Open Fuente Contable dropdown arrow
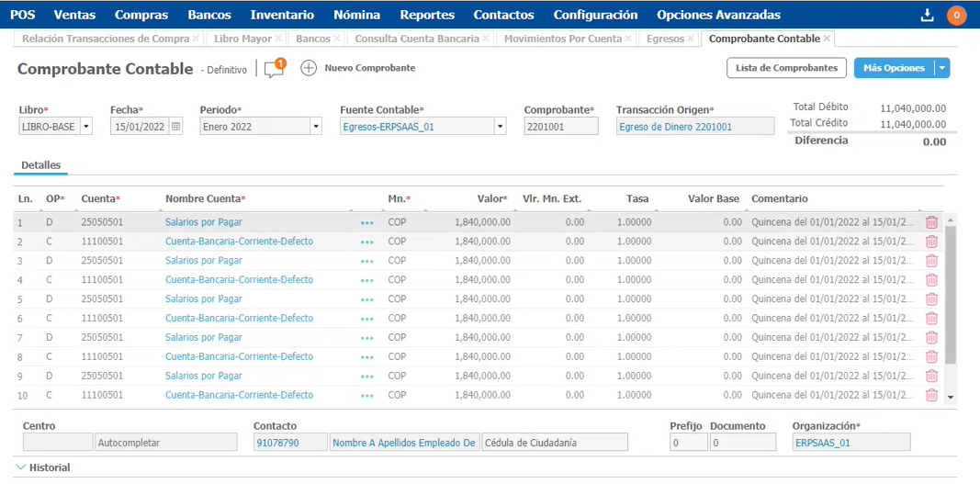Image resolution: width=980 pixels, height=484 pixels. [500, 127]
